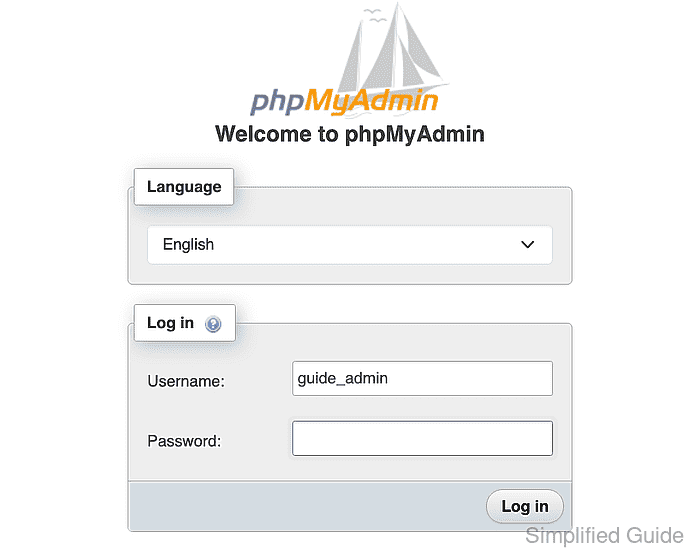Open the English language dropdown
This screenshot has height=560, width=700.
click(350, 245)
